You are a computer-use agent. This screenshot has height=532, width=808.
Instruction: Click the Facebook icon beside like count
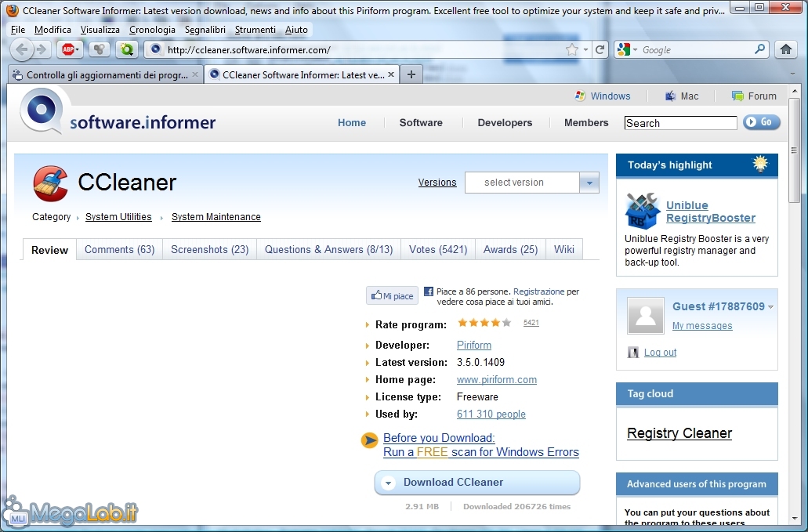(428, 291)
